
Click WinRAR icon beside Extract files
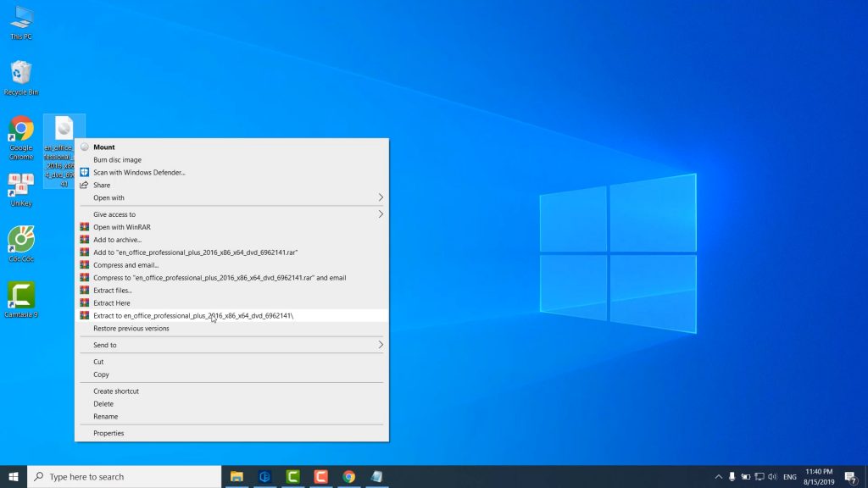tap(84, 290)
